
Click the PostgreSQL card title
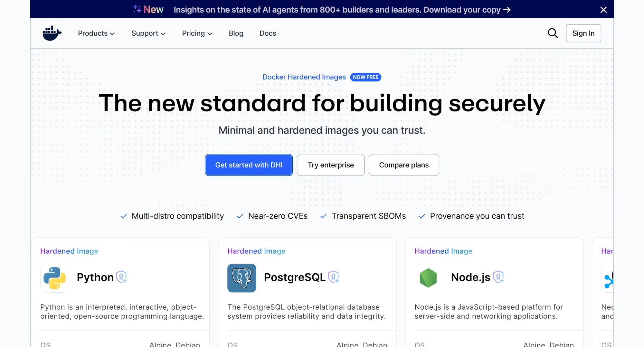click(295, 277)
